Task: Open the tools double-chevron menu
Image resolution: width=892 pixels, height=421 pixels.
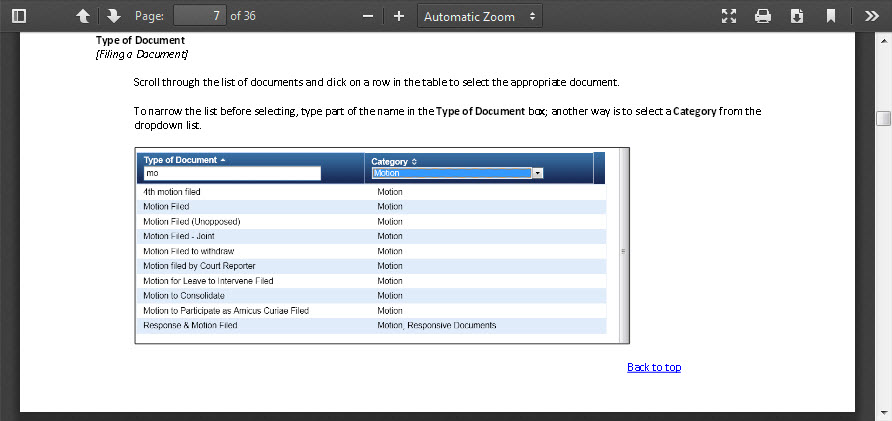Action: (x=871, y=16)
